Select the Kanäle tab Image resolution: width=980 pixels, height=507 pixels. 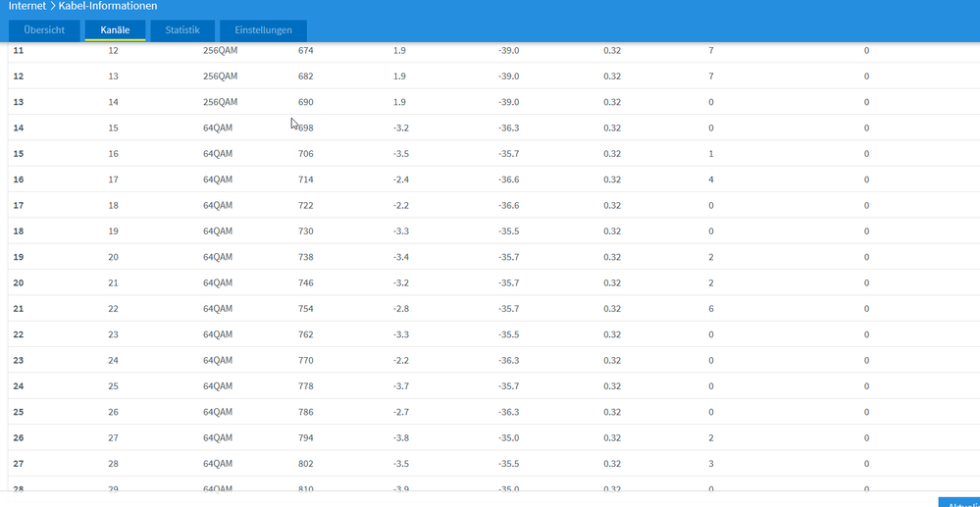115,30
